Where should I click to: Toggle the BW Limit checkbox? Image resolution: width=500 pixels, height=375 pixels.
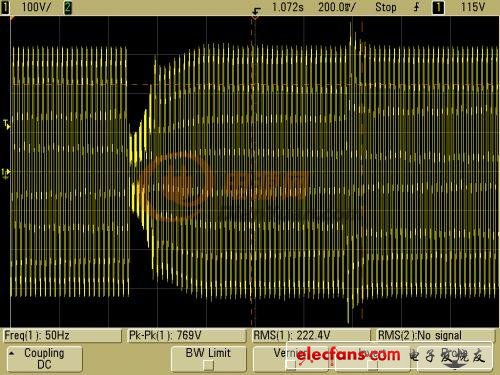click(x=208, y=366)
